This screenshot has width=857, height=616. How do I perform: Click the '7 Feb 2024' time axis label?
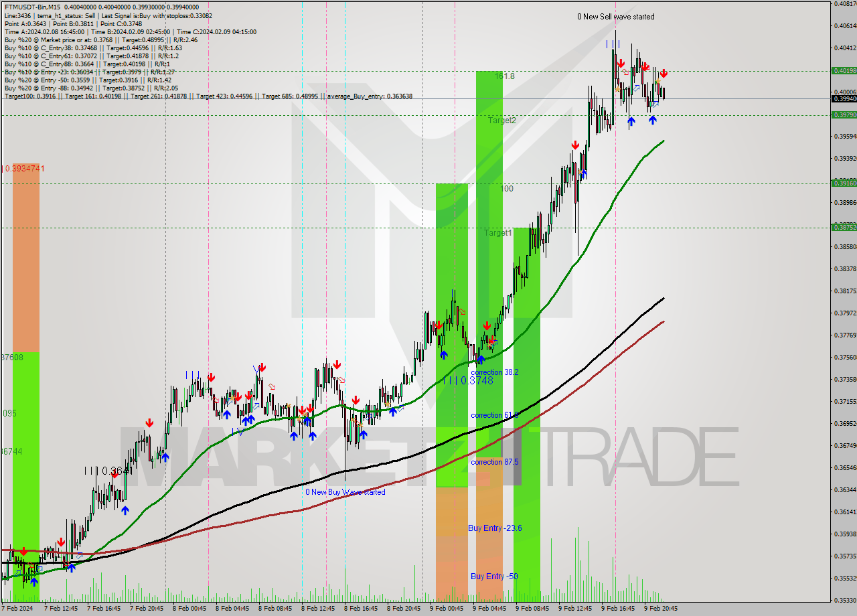point(17,609)
